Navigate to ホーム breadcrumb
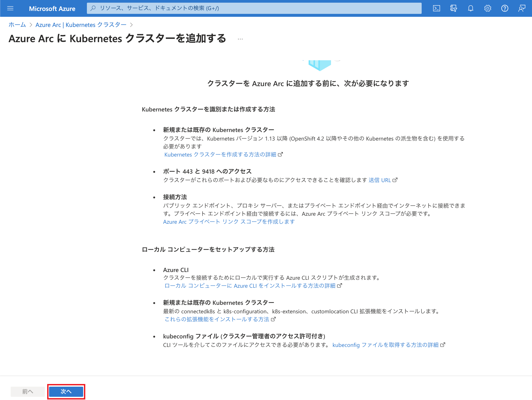Viewport: 532px width, 400px height. [x=17, y=25]
